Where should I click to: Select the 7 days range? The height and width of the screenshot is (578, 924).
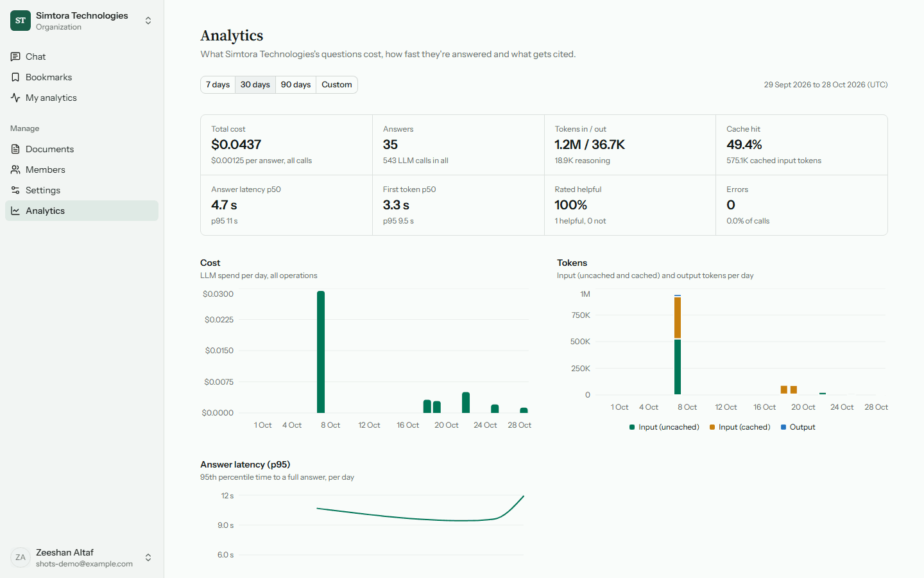(218, 85)
